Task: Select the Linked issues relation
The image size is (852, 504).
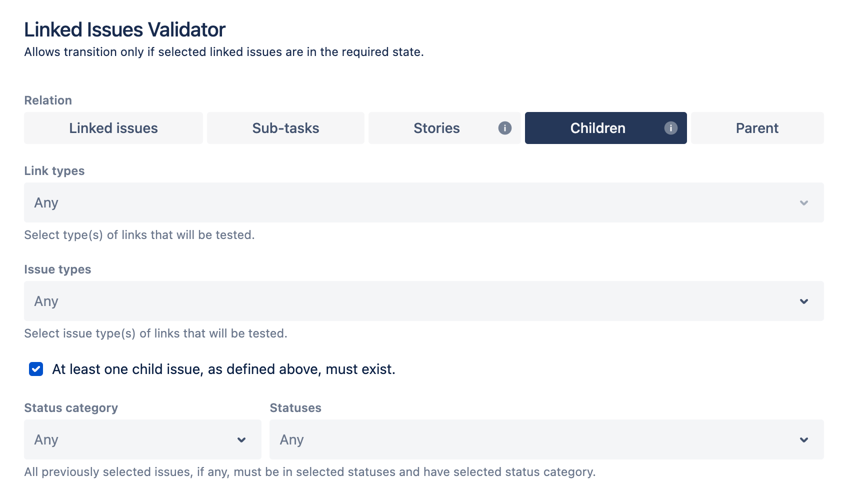Action: 113,128
